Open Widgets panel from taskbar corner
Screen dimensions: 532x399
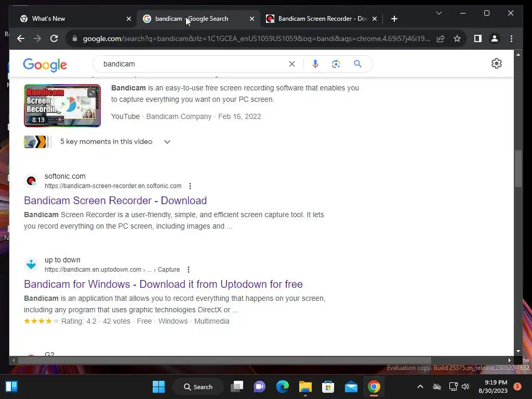point(11,387)
